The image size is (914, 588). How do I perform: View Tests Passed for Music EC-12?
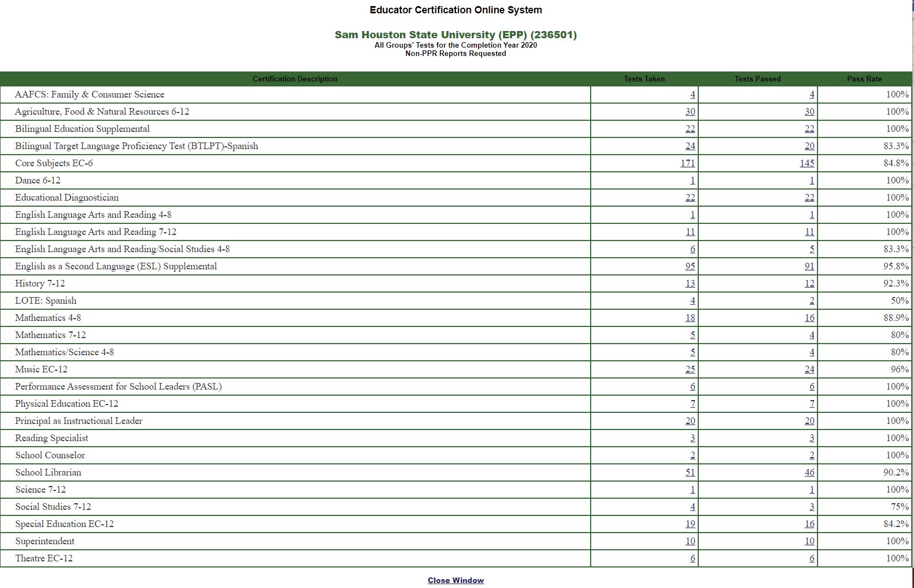coord(809,369)
